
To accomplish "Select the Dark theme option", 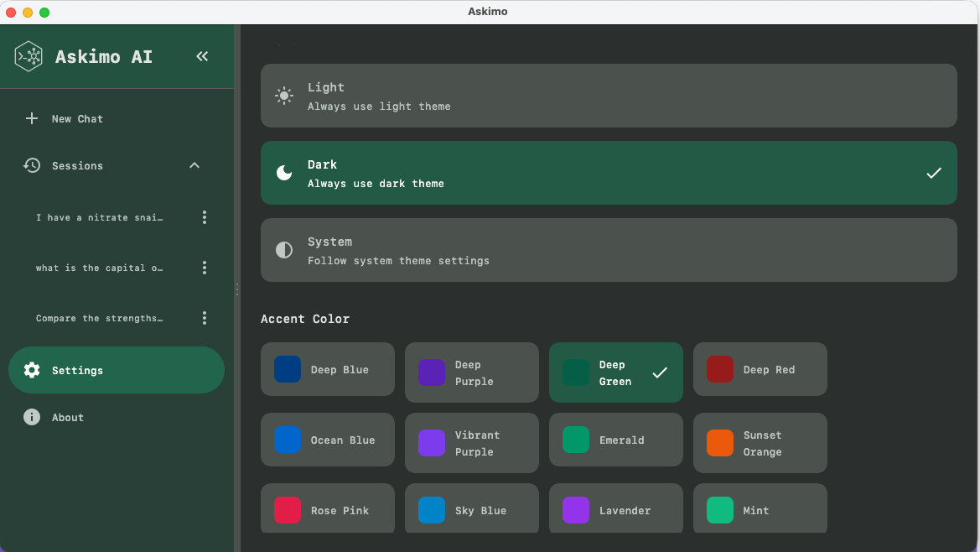I will click(608, 173).
